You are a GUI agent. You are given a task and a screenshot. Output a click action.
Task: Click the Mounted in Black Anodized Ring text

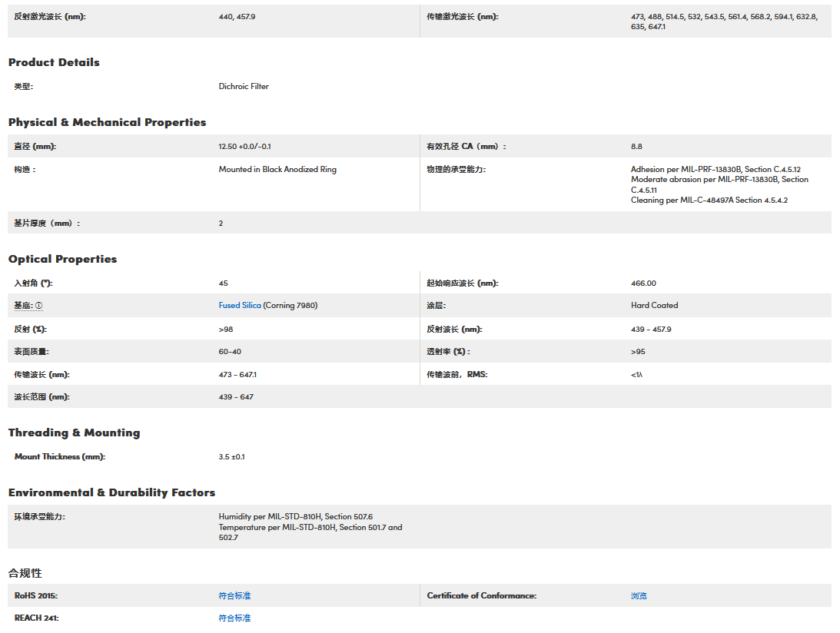pyautogui.click(x=277, y=170)
